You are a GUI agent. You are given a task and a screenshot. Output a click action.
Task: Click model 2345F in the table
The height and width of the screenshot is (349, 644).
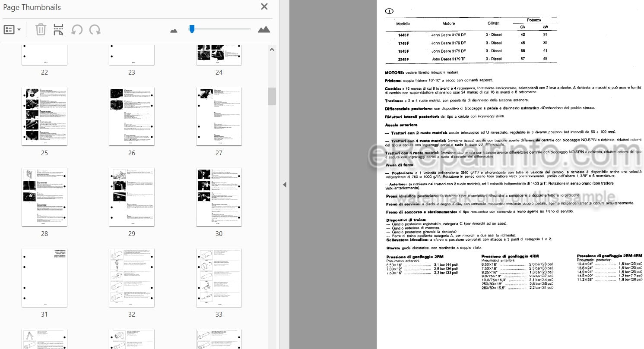tap(403, 59)
